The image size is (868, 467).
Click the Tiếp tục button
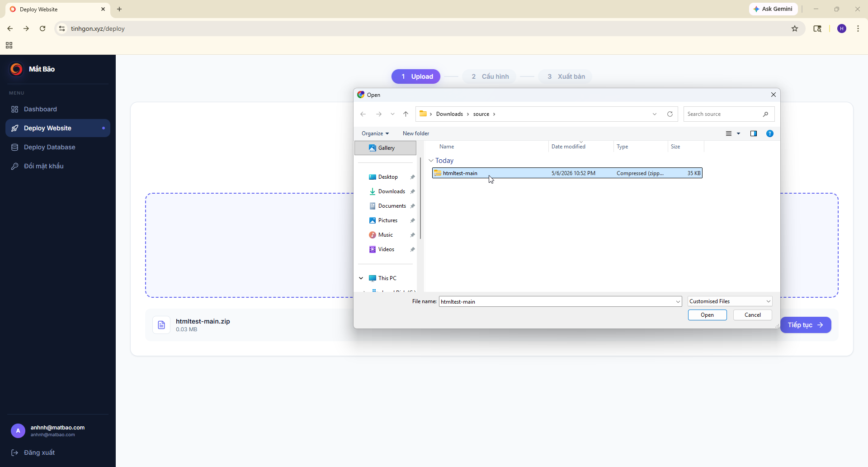pos(806,325)
